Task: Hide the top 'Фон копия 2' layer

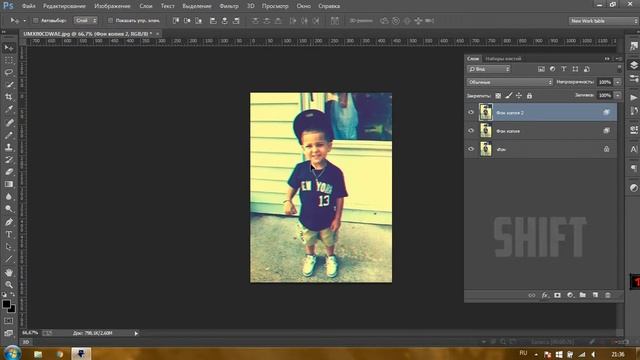Action: (x=471, y=112)
